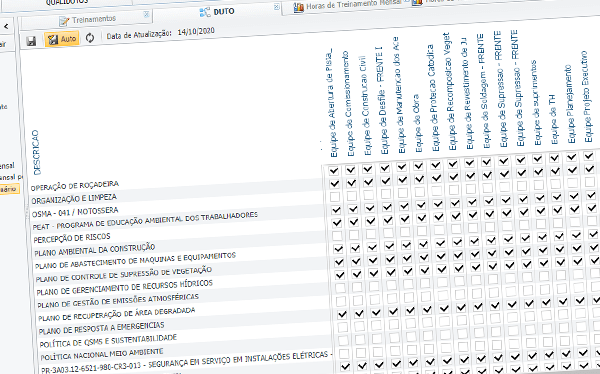The width and height of the screenshot is (600, 374).
Task: Click Equipe de Manutencao dos Ace header
Action: 398,95
